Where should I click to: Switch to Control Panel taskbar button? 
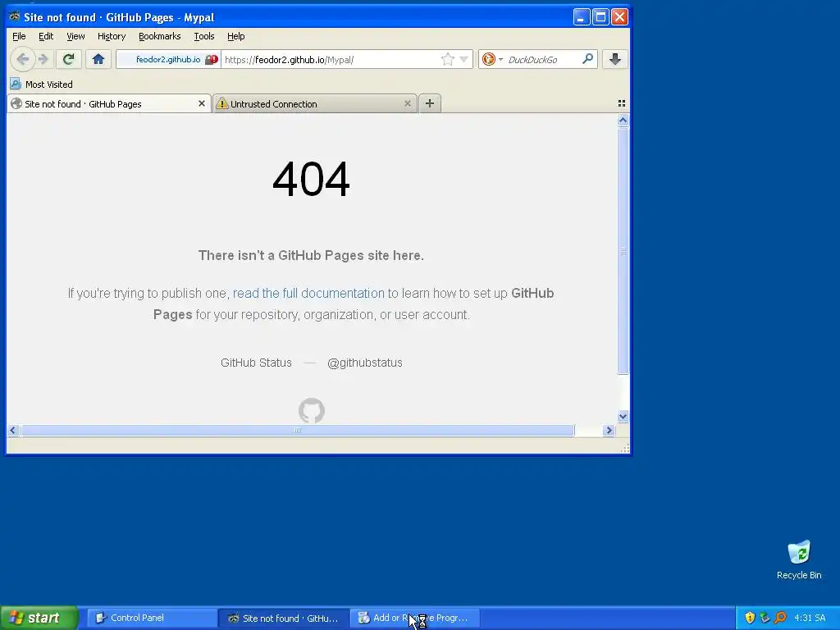[152, 618]
